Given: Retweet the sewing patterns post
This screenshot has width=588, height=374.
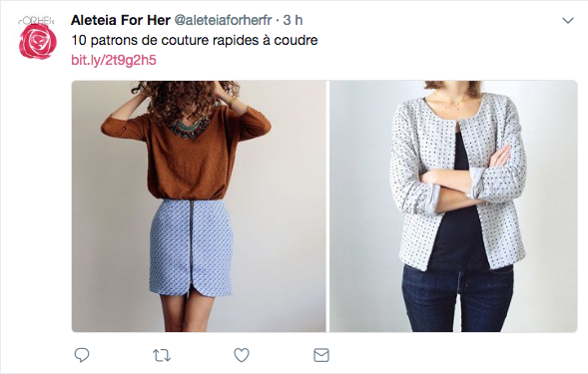Looking at the screenshot, I should tap(162, 355).
